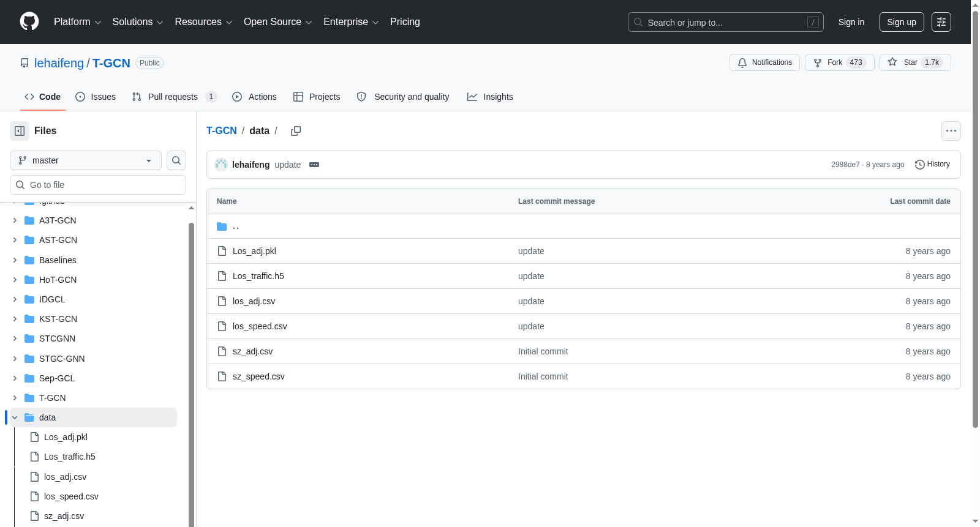Screen dimensions: 980x527
Task: Navigate to T-GCN in breadcrumb
Action: [222, 131]
